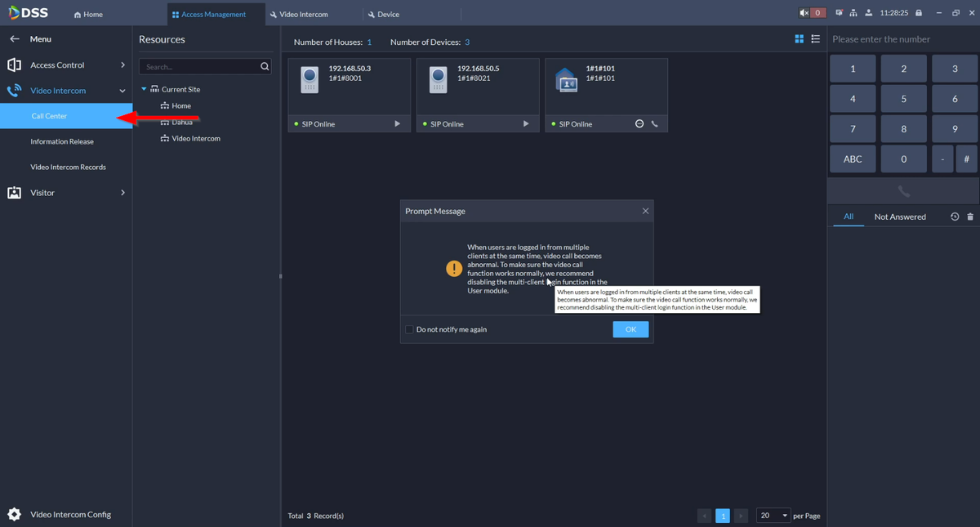Image resolution: width=980 pixels, height=527 pixels.
Task: Switch to the Device tab
Action: pyautogui.click(x=383, y=14)
